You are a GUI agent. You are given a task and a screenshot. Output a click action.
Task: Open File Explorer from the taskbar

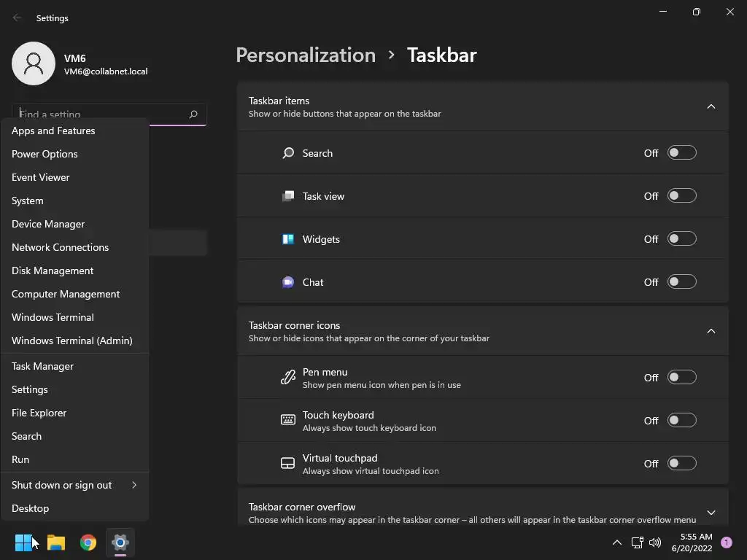tap(56, 542)
